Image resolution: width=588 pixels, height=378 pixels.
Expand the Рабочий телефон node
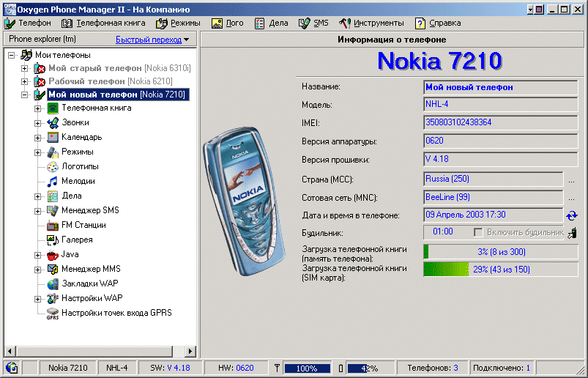(x=24, y=81)
